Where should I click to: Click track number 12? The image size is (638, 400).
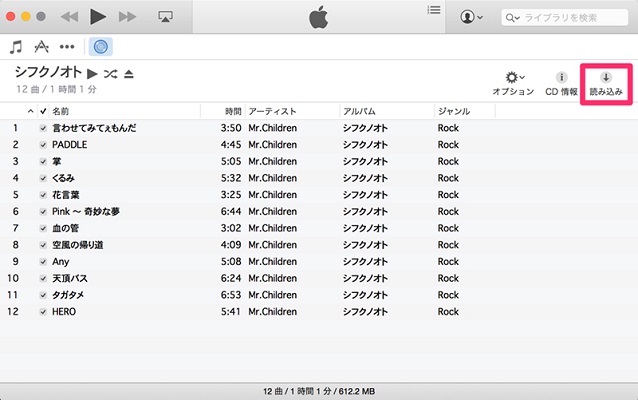point(13,311)
